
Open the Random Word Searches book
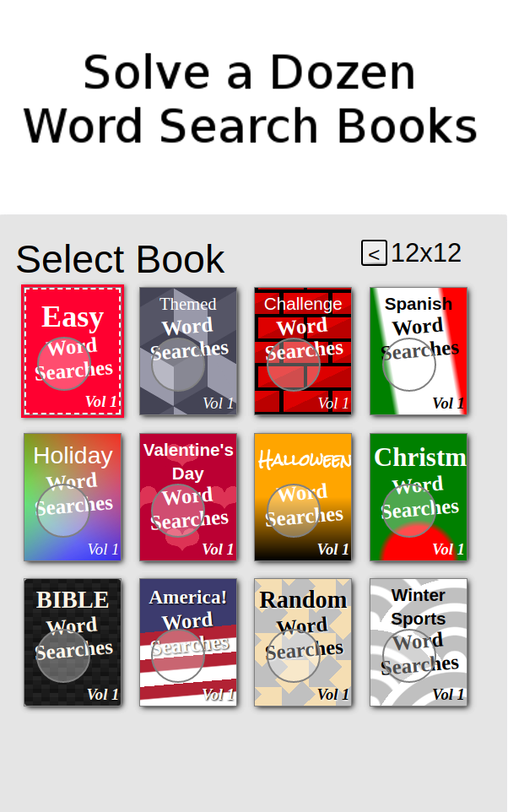pyautogui.click(x=303, y=642)
